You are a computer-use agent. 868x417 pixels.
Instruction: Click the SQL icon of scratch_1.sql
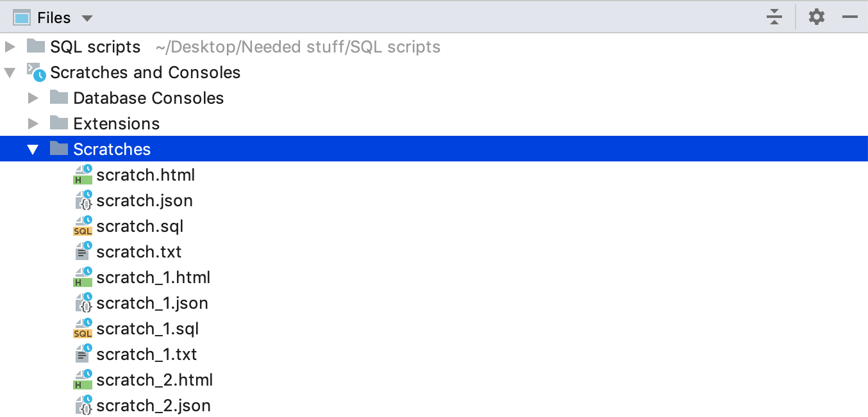point(83,329)
